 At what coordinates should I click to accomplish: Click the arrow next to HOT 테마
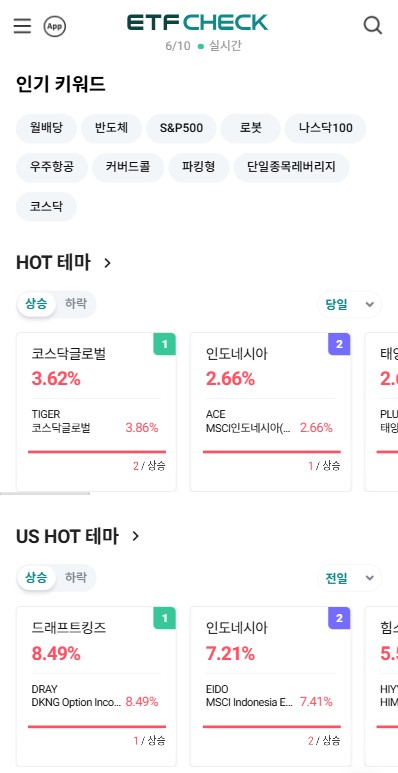coord(108,263)
